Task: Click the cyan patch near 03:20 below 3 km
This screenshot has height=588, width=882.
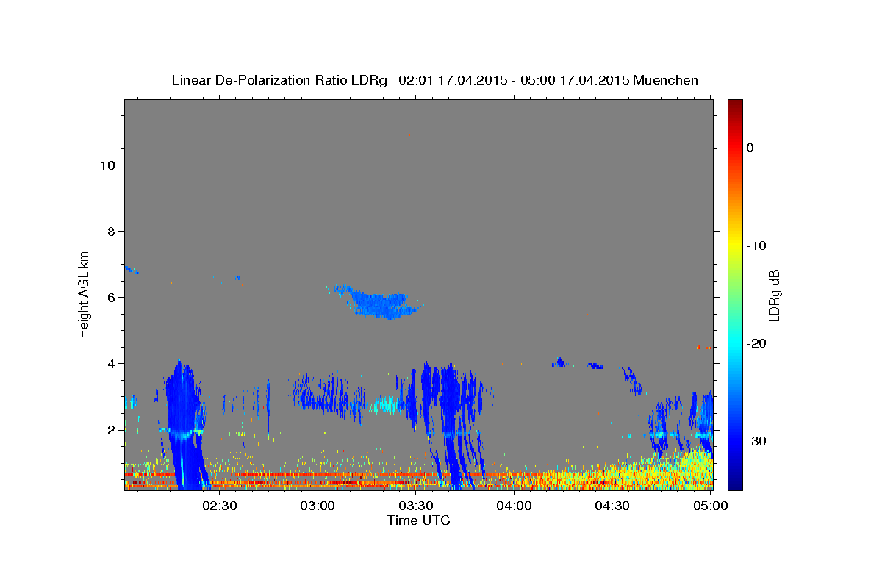Action: pyautogui.click(x=386, y=404)
